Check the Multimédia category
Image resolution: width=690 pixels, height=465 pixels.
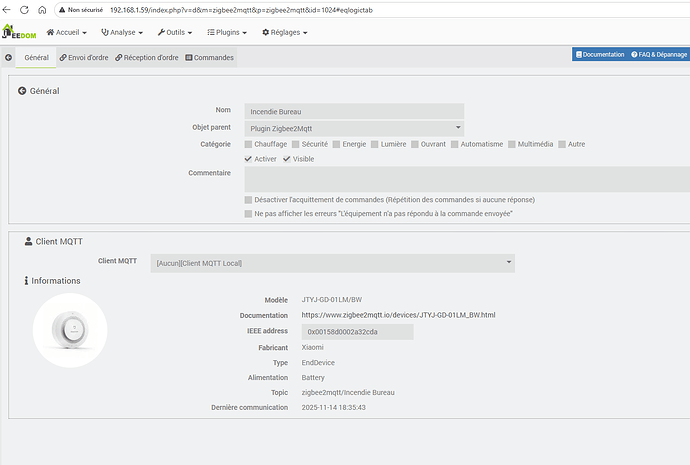[512, 144]
